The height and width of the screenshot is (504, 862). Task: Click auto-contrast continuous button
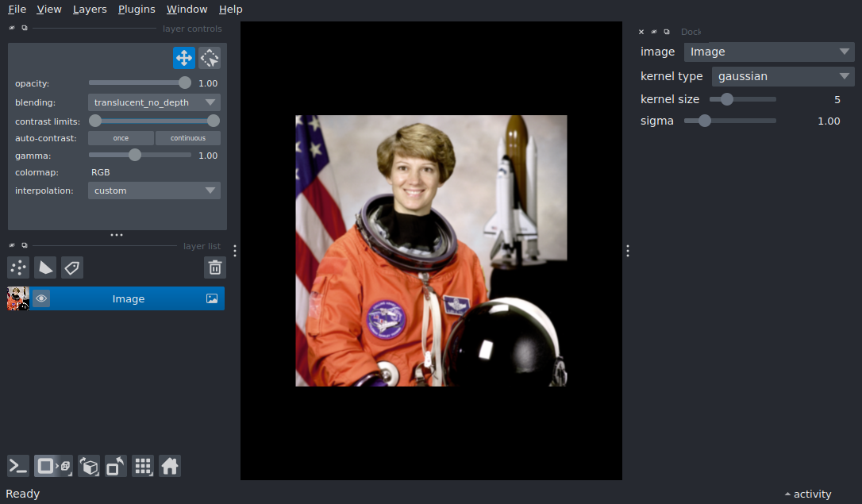tap(188, 138)
